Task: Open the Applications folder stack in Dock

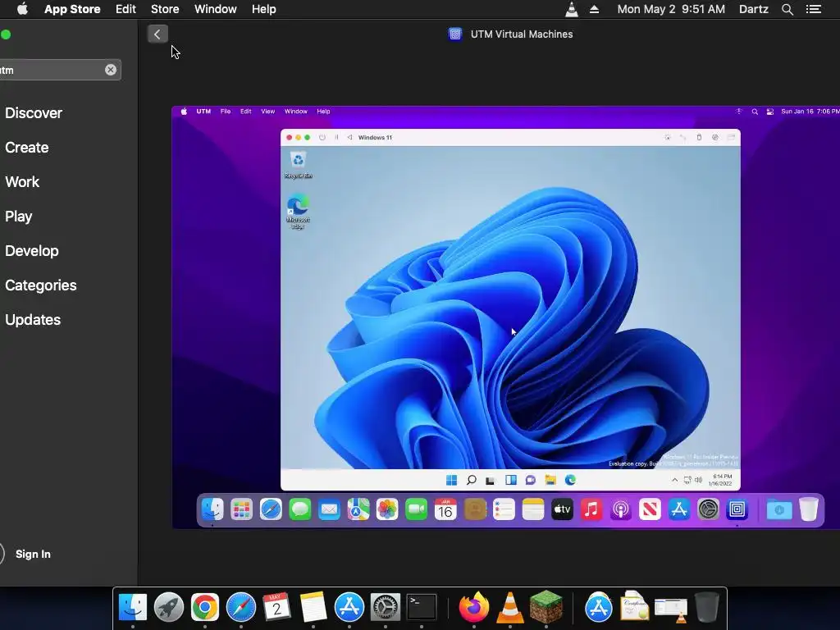Action: point(598,608)
